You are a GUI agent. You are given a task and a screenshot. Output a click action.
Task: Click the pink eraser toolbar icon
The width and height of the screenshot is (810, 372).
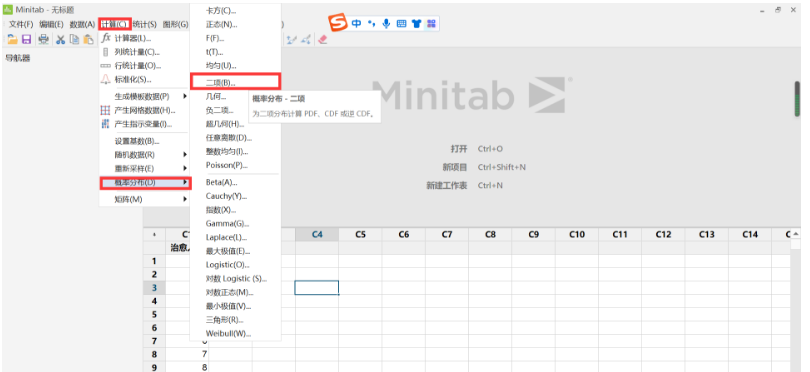(x=323, y=39)
